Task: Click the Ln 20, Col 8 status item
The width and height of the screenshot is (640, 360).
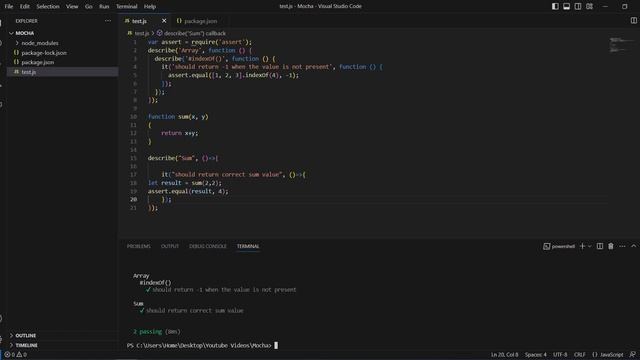Action: [504, 355]
